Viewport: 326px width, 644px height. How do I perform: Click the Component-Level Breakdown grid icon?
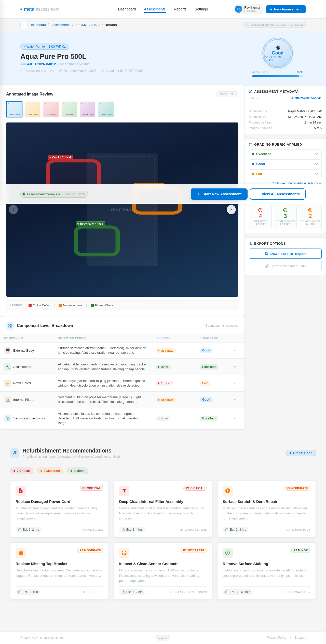(x=10, y=326)
